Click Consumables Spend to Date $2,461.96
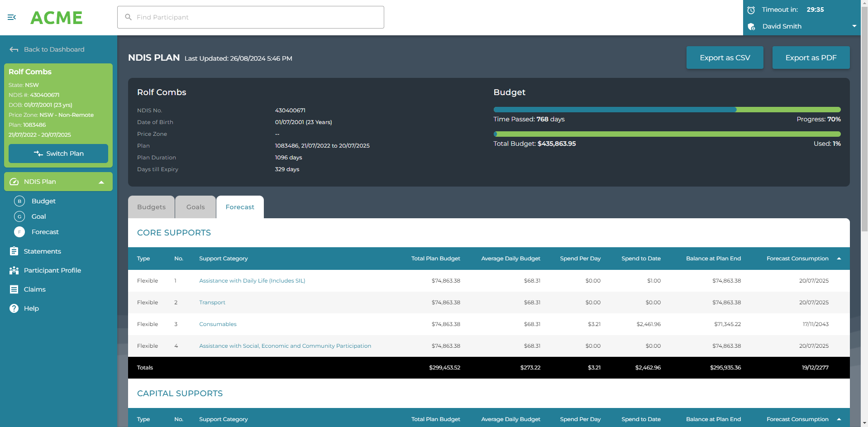This screenshot has height=427, width=868. 649,324
